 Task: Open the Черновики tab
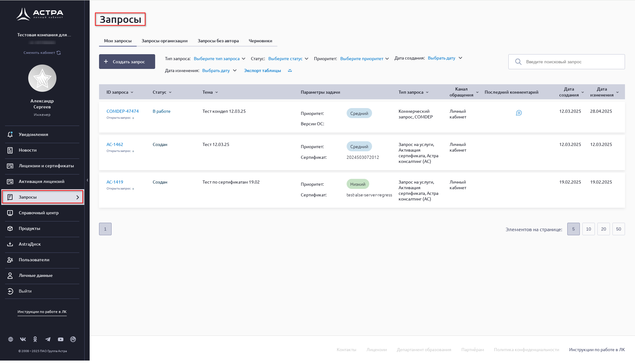(x=260, y=41)
